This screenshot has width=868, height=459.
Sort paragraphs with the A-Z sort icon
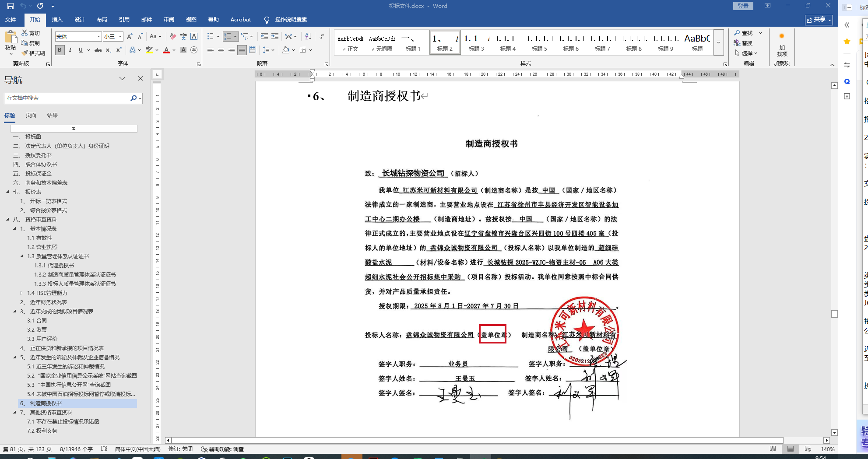click(308, 36)
